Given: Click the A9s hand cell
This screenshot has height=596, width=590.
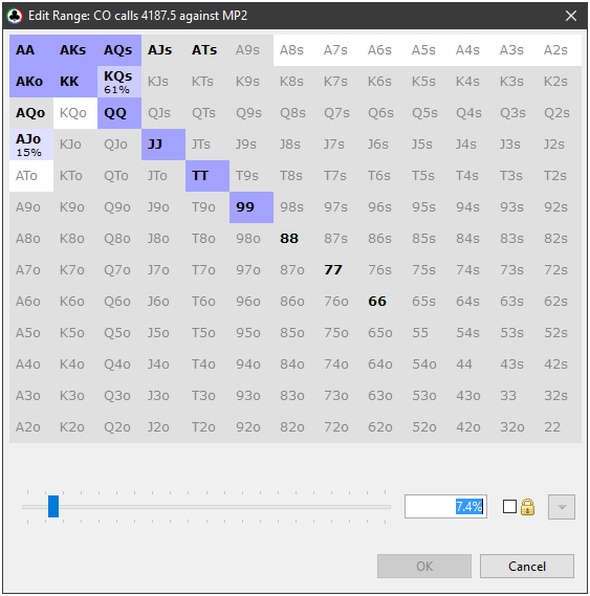Looking at the screenshot, I should (251, 50).
